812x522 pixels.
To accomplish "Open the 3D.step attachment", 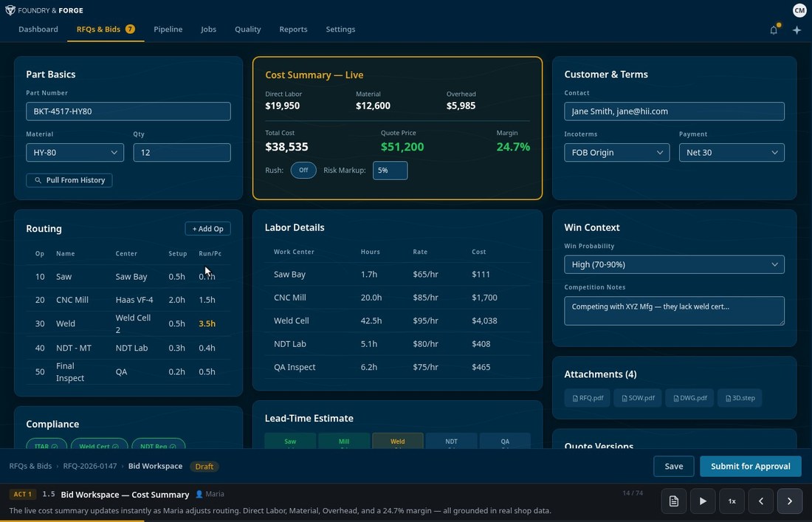I will (739, 397).
